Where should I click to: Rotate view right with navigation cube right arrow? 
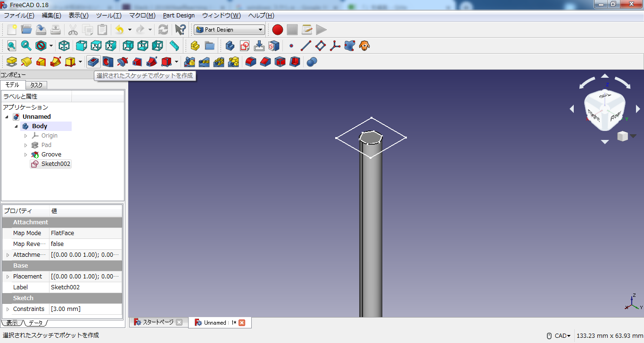click(x=638, y=109)
